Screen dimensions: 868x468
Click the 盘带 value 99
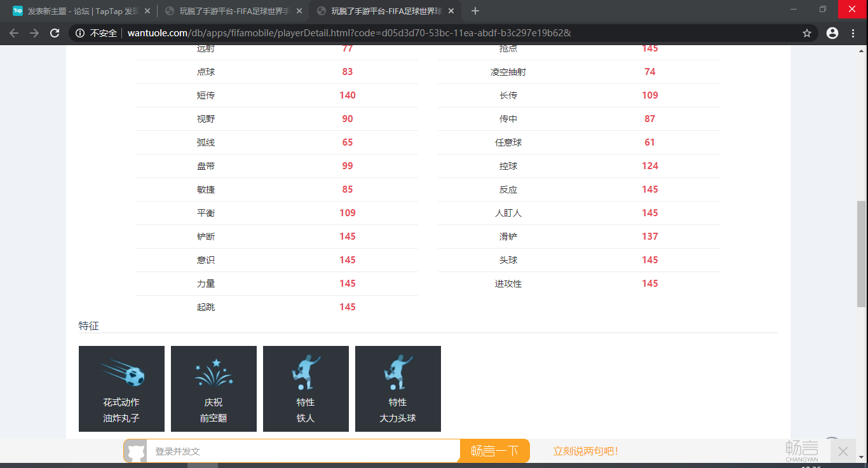(x=348, y=166)
